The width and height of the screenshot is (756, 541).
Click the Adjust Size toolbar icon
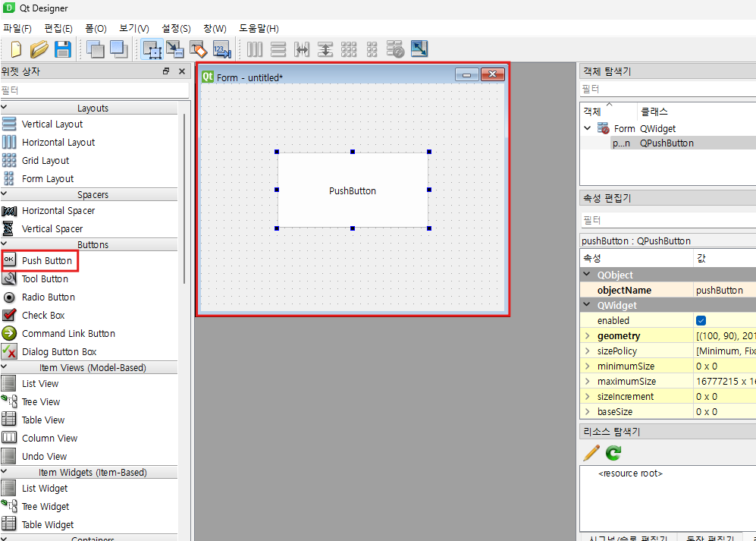(x=419, y=49)
